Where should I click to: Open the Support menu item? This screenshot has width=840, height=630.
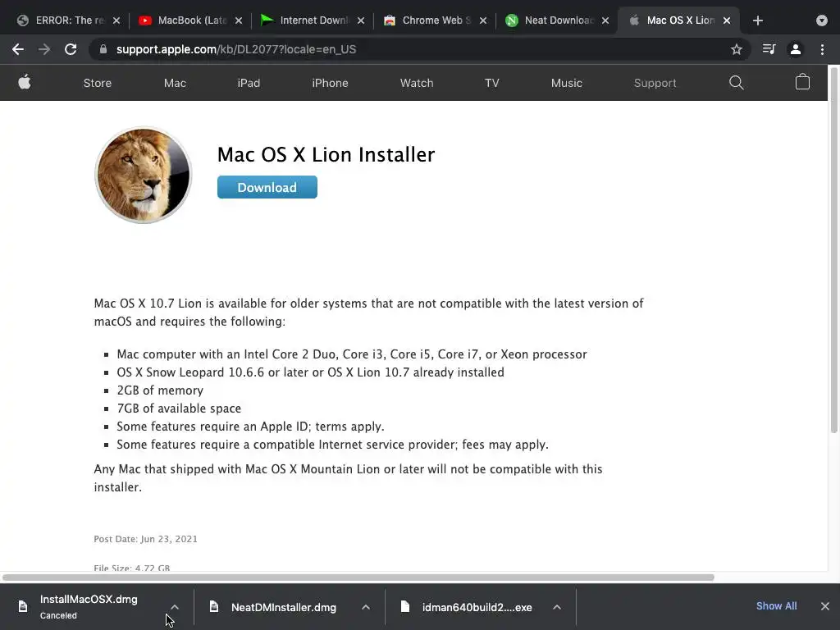pyautogui.click(x=655, y=83)
